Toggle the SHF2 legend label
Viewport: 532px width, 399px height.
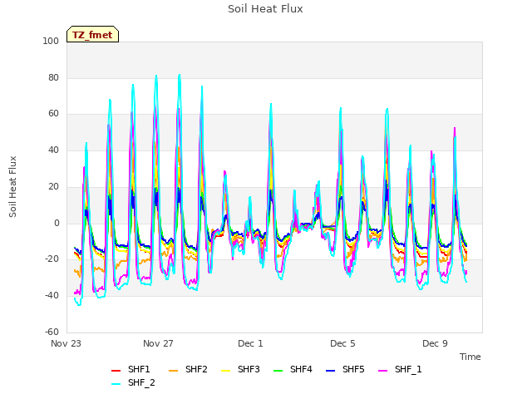pos(196,369)
